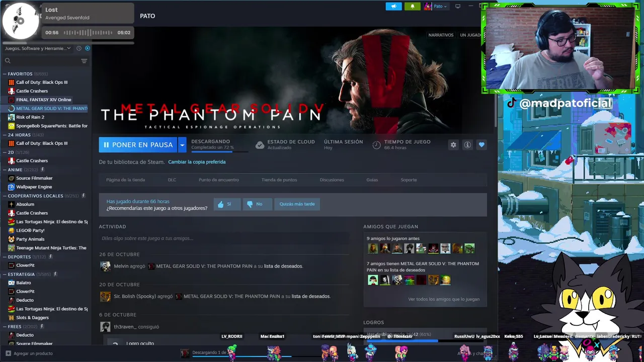Click Melvin's lista de deseados link

(x=283, y=266)
